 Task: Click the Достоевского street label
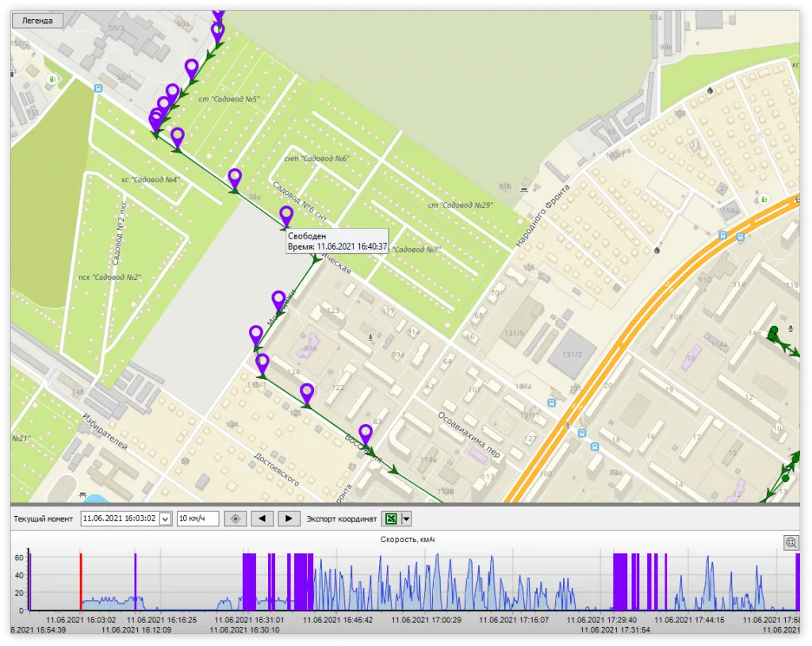(x=276, y=470)
